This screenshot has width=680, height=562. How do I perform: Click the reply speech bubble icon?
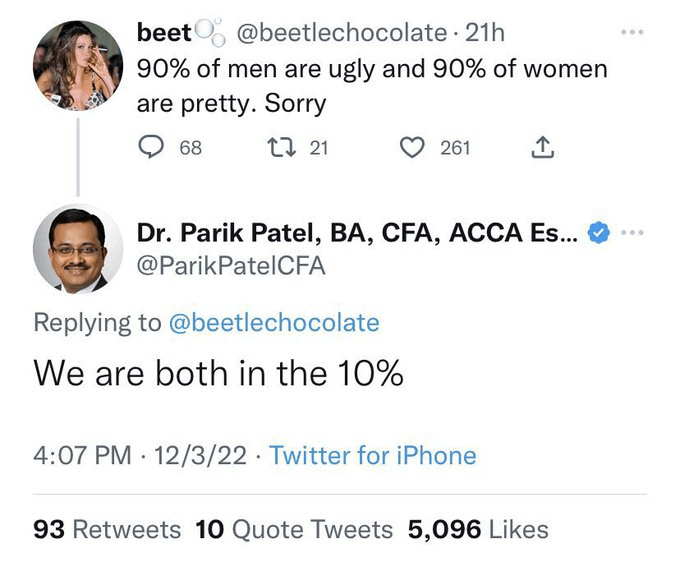click(x=149, y=148)
